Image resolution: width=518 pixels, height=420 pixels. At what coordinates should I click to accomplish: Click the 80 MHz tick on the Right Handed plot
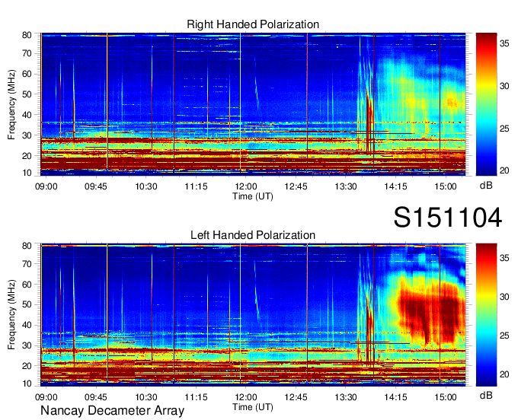pos(27,35)
